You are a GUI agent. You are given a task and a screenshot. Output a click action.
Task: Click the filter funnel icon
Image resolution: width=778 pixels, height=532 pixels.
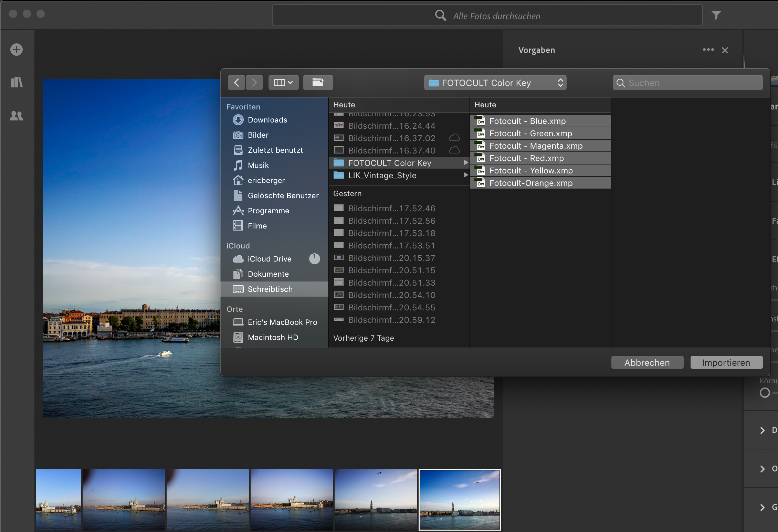coord(716,15)
